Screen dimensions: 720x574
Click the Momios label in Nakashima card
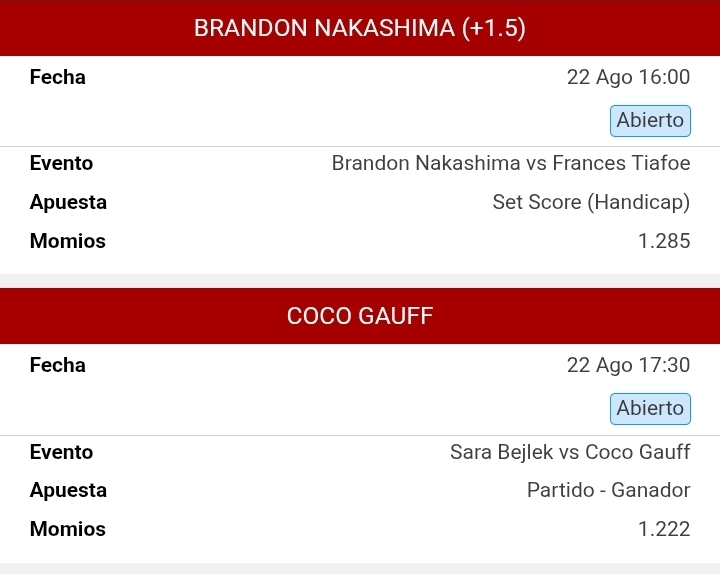click(68, 241)
